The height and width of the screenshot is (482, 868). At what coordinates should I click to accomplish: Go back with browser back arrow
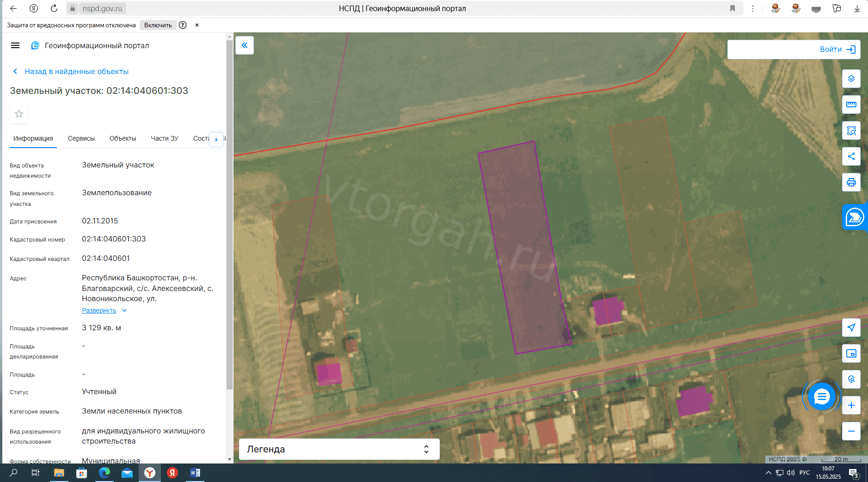[13, 8]
